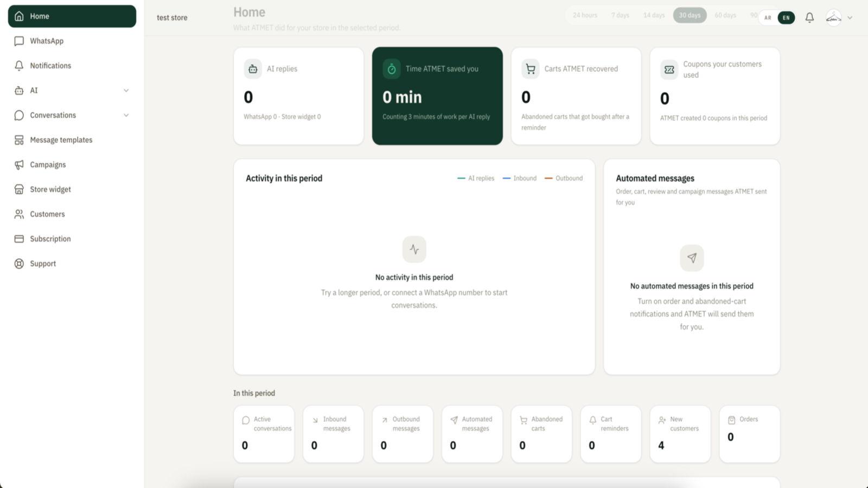The width and height of the screenshot is (868, 488).
Task: Click the 'Activity in this period' heading
Action: [284, 178]
